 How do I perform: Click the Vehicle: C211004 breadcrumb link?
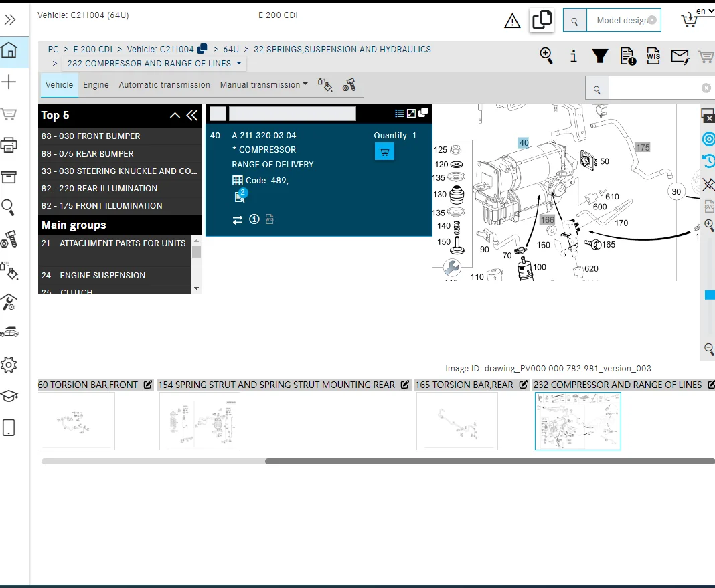(x=160, y=50)
